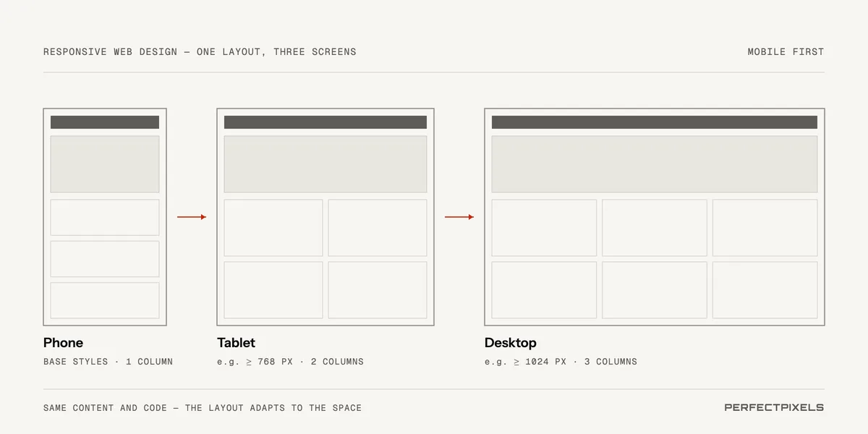Click the Phone wireframe's grey hero block
This screenshot has width=868, height=434.
point(105,164)
